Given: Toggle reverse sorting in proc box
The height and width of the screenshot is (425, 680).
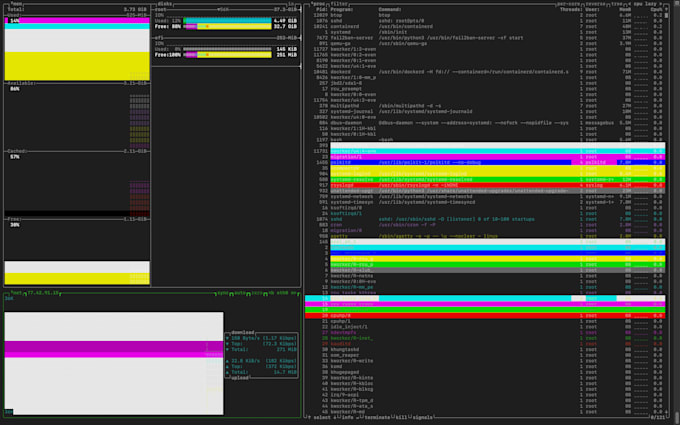Looking at the screenshot, I should coord(595,3).
